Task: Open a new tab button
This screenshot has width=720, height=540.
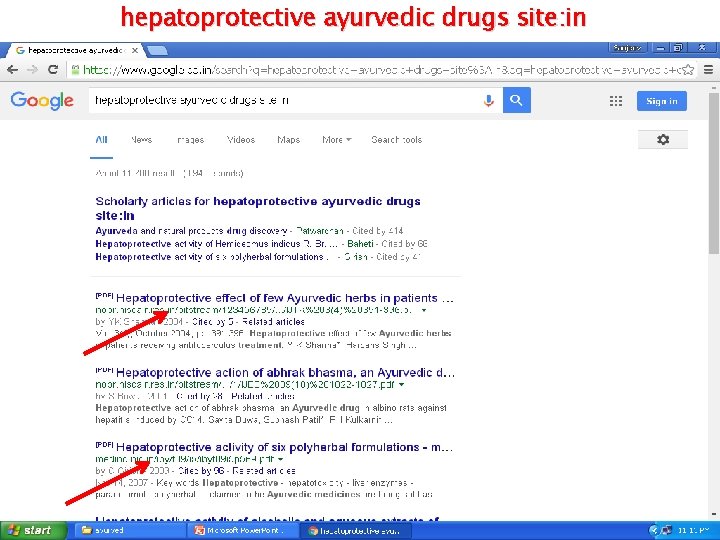Action: coord(157,50)
